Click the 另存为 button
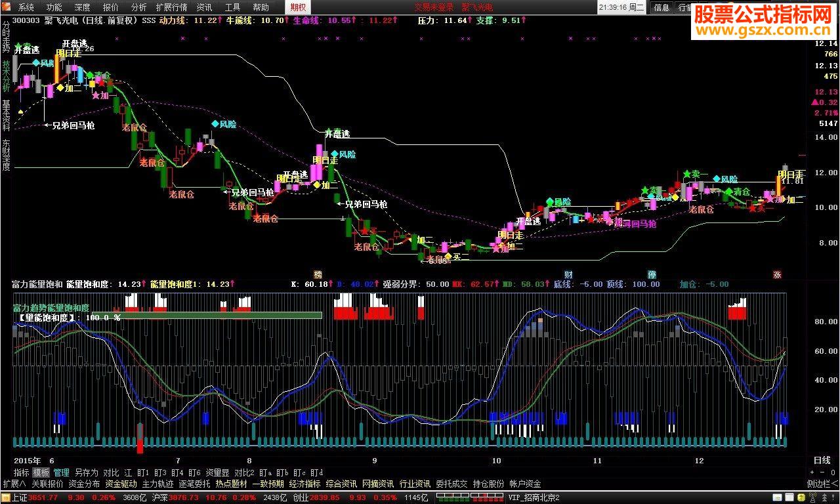The image size is (840, 504). click(x=87, y=472)
